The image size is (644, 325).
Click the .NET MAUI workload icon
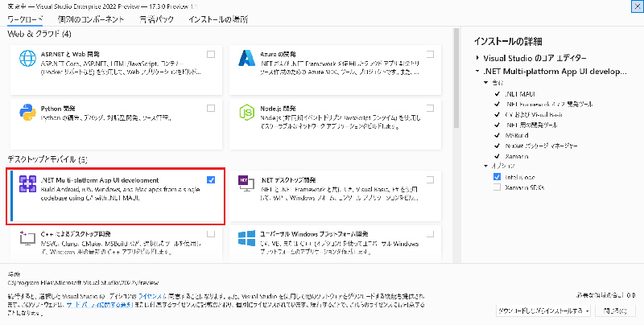click(x=27, y=184)
